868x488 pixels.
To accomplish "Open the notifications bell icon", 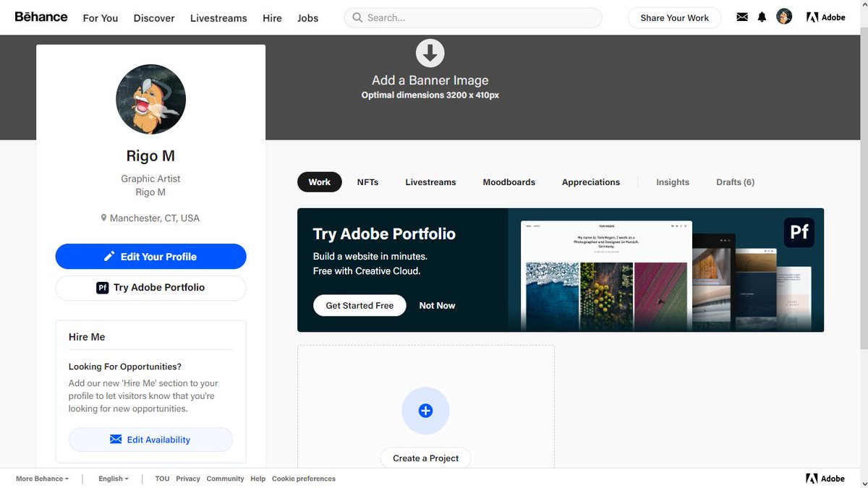I will (762, 17).
